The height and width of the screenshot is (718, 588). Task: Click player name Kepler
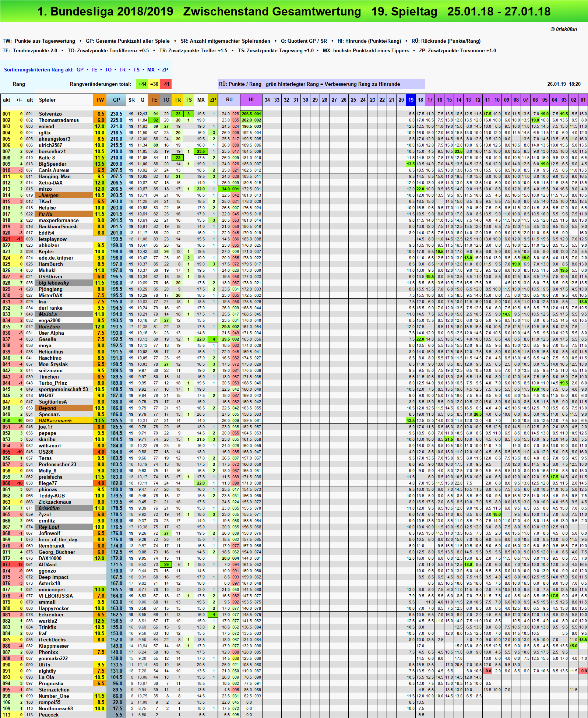coord(46,251)
